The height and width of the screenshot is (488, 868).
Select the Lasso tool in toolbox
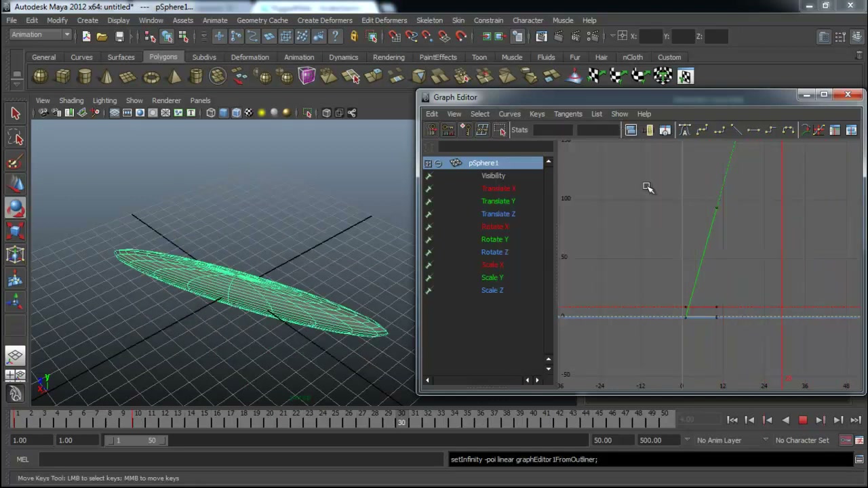point(16,138)
